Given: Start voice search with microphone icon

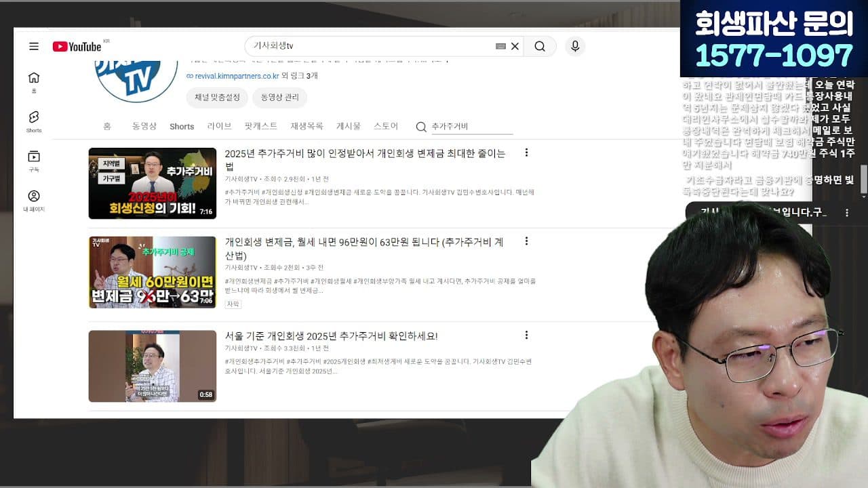Looking at the screenshot, I should coord(575,46).
